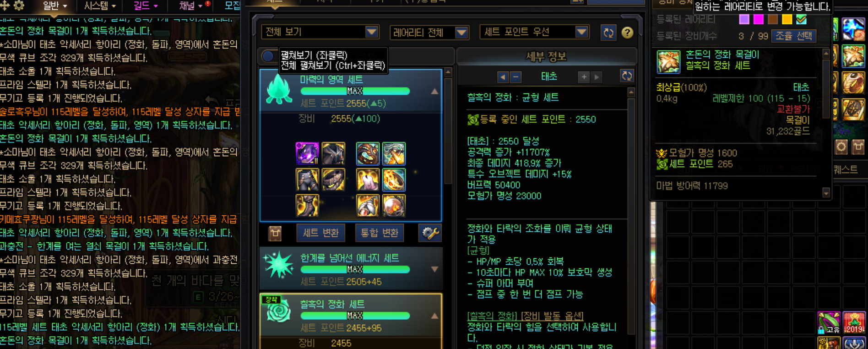
Task: Click the wrench settings icon beside 통합 변환
Action: tap(430, 233)
